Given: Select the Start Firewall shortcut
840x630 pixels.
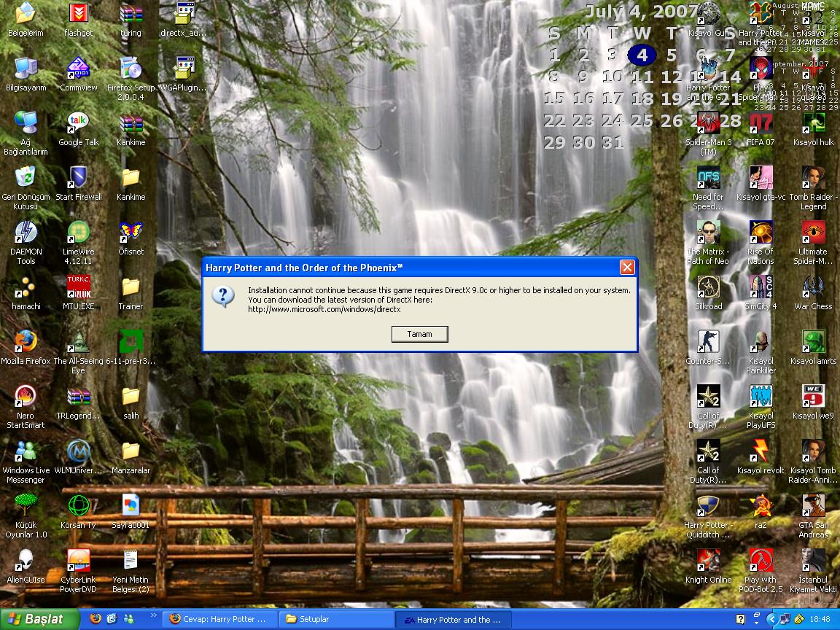Looking at the screenshot, I should point(78,184).
